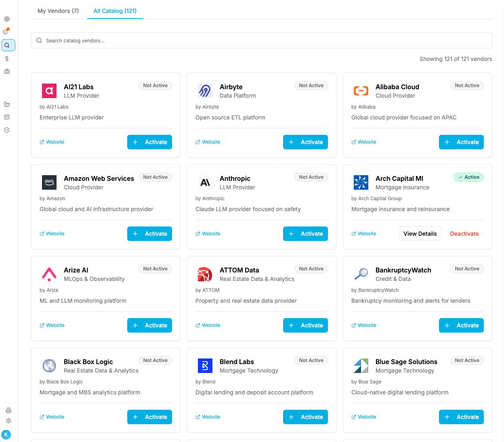Activate the Anthropic vendor
The width and height of the screenshot is (504, 442).
click(305, 234)
